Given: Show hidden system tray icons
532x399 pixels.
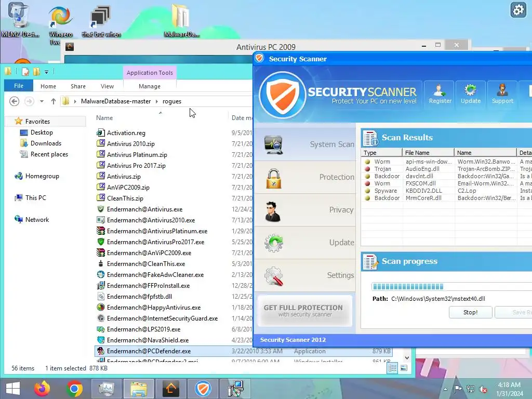Looking at the screenshot, I should (445, 389).
